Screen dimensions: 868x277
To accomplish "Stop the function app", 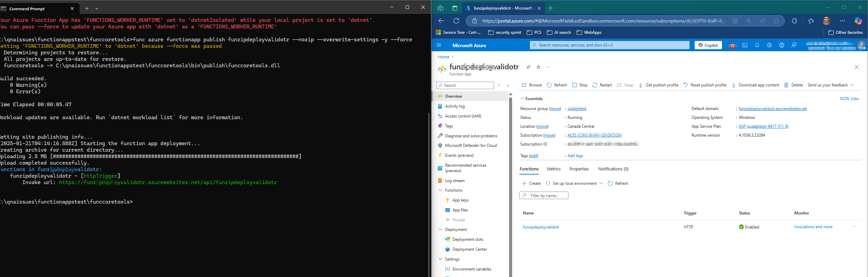I will point(580,85).
